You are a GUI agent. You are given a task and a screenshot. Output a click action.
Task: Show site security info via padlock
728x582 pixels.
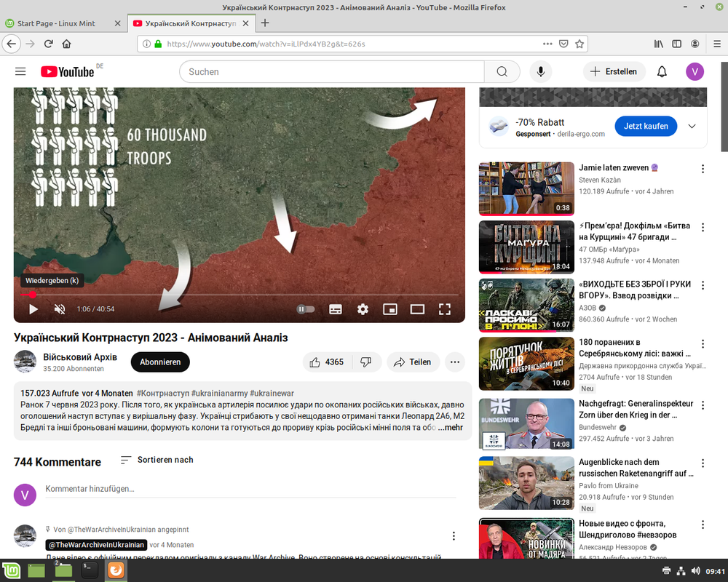[158, 44]
